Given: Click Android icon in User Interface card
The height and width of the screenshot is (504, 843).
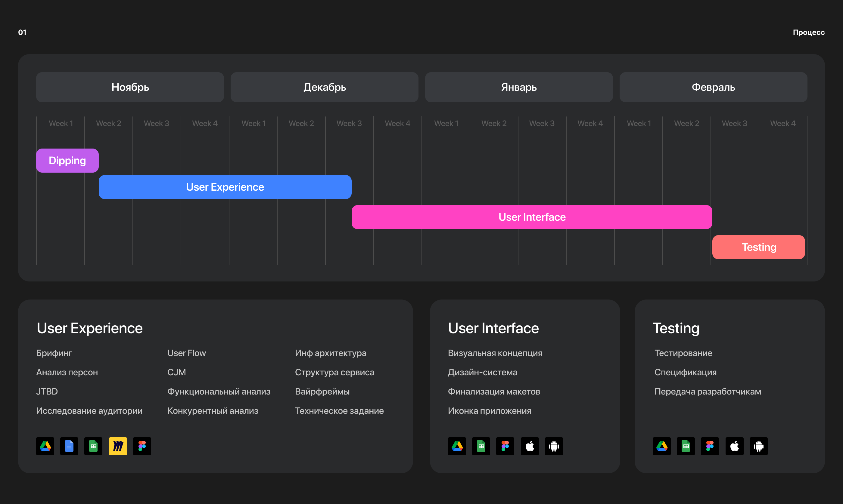Looking at the screenshot, I should tap(554, 446).
